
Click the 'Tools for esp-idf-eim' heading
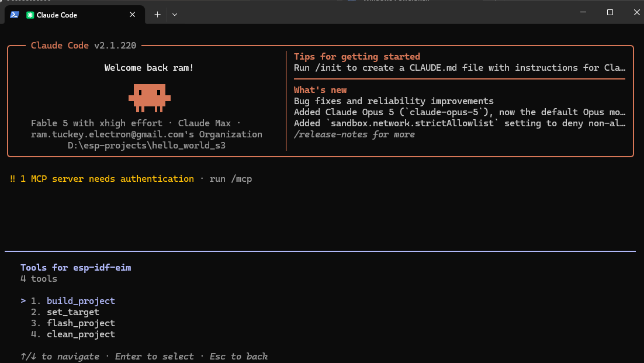[76, 268]
